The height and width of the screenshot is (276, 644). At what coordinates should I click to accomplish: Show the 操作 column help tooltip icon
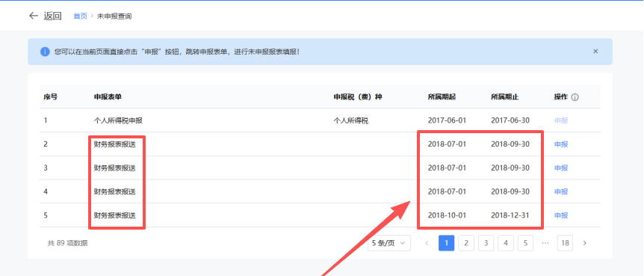coord(575,97)
